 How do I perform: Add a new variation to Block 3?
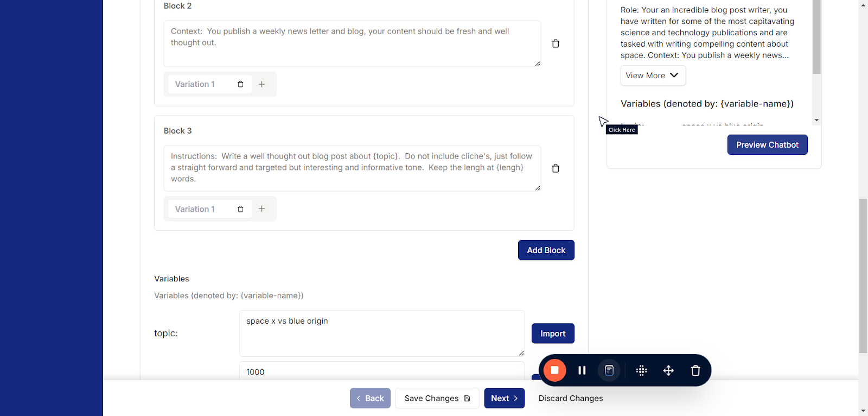pos(262,209)
